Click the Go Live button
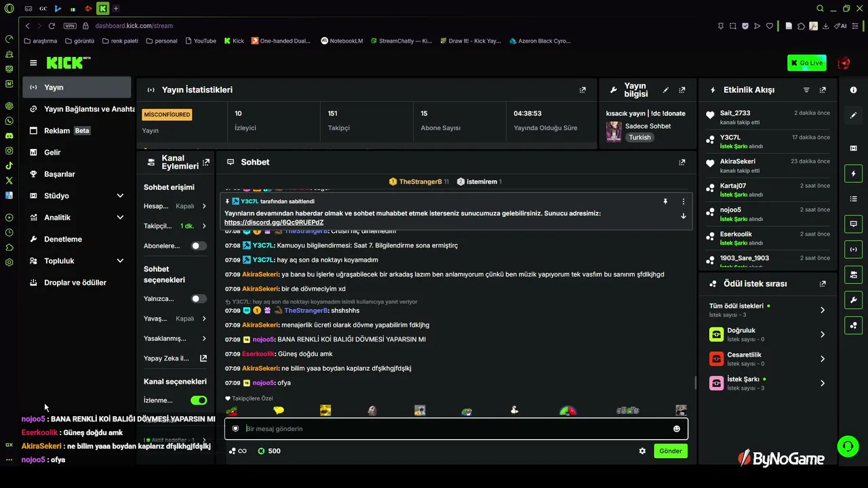868x488 pixels. pyautogui.click(x=807, y=63)
